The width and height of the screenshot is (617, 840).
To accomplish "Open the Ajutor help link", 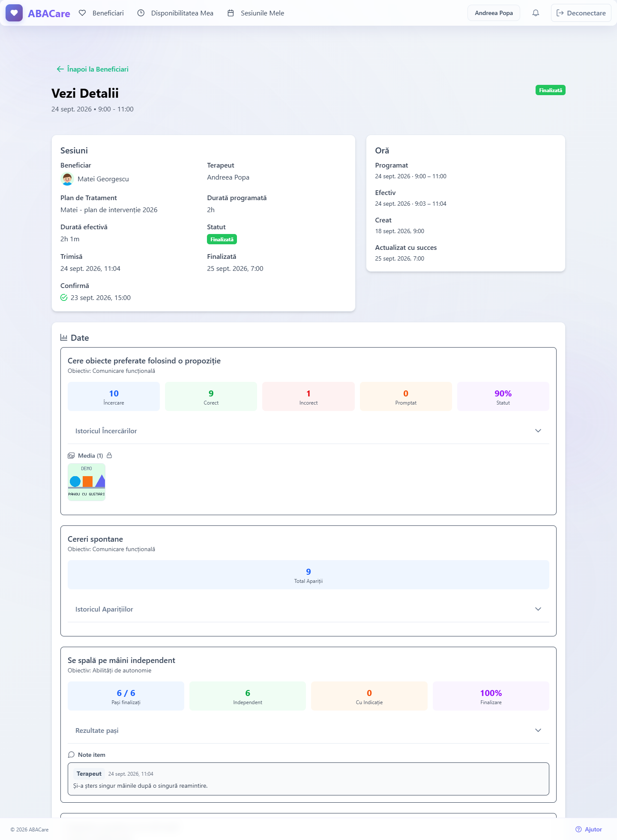I will [589, 829].
